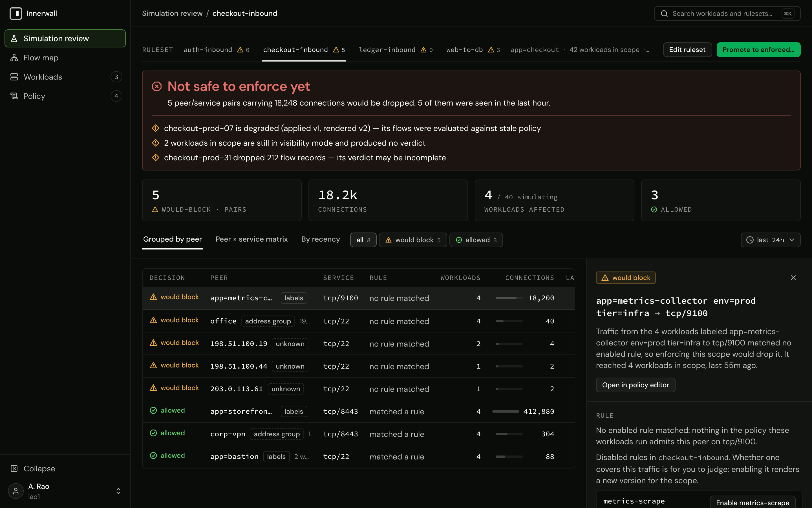Filter list to all 8 entries

pos(363,240)
